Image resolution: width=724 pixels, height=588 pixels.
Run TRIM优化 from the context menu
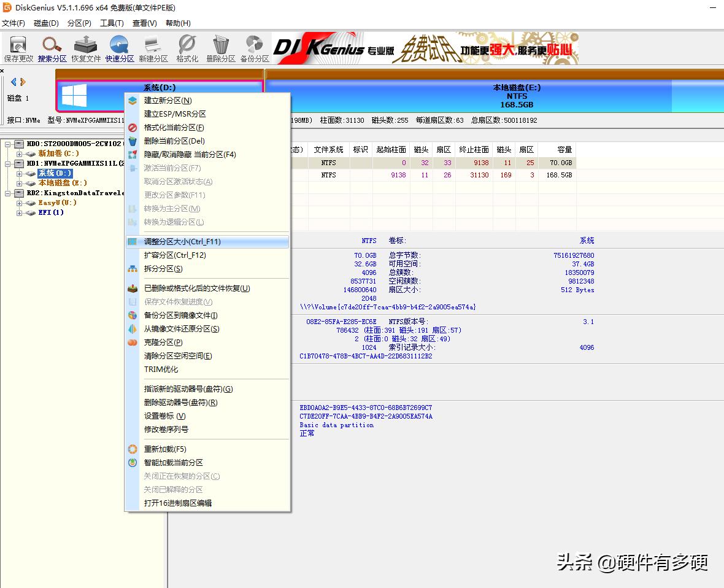point(158,369)
